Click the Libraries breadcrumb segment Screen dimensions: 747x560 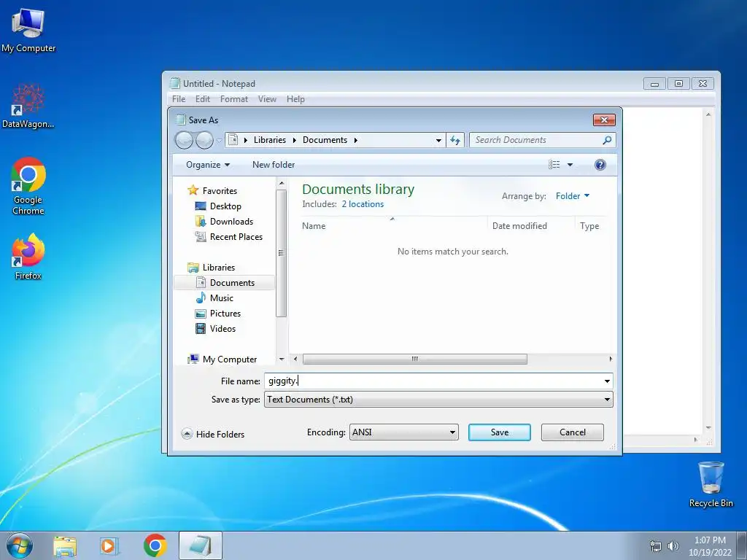(270, 140)
